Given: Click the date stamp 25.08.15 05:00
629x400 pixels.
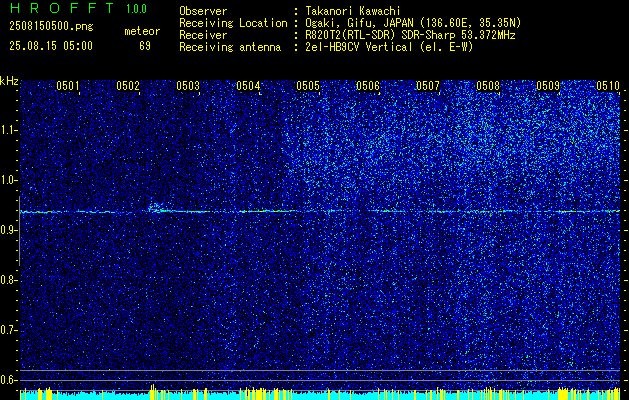Looking at the screenshot, I should pyautogui.click(x=51, y=46).
